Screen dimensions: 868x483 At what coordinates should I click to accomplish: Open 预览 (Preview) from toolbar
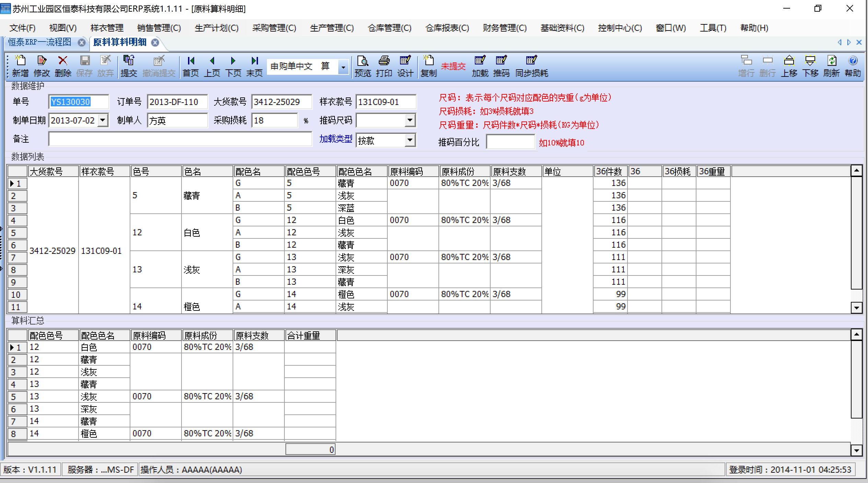click(363, 66)
